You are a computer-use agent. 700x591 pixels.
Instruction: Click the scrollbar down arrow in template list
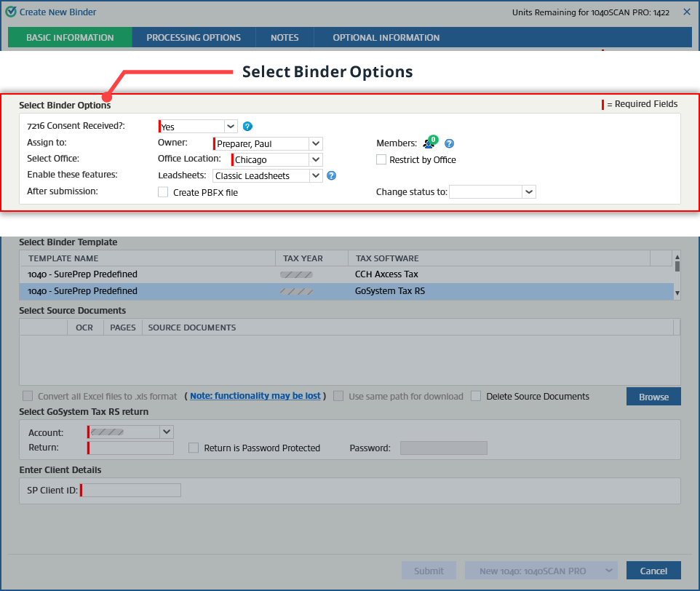(677, 293)
